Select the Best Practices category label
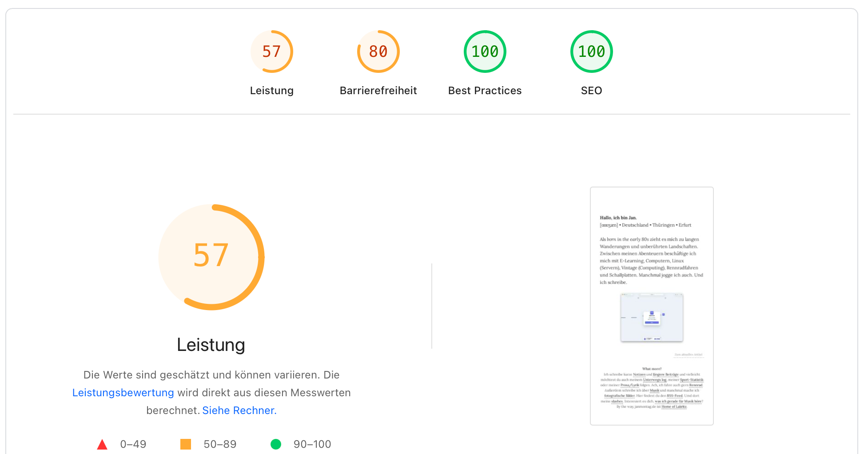This screenshot has height=454, width=868. tap(484, 90)
